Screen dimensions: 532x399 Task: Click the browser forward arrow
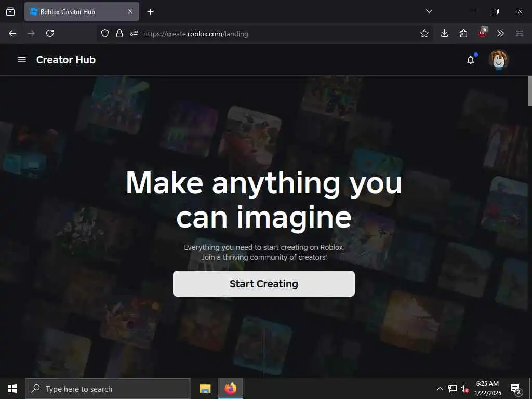point(31,33)
